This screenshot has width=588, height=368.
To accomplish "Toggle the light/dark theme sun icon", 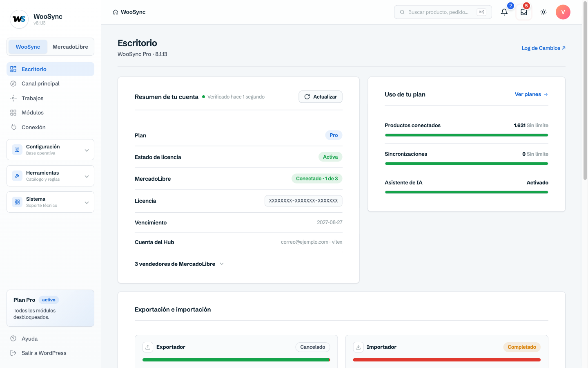I will click(543, 12).
